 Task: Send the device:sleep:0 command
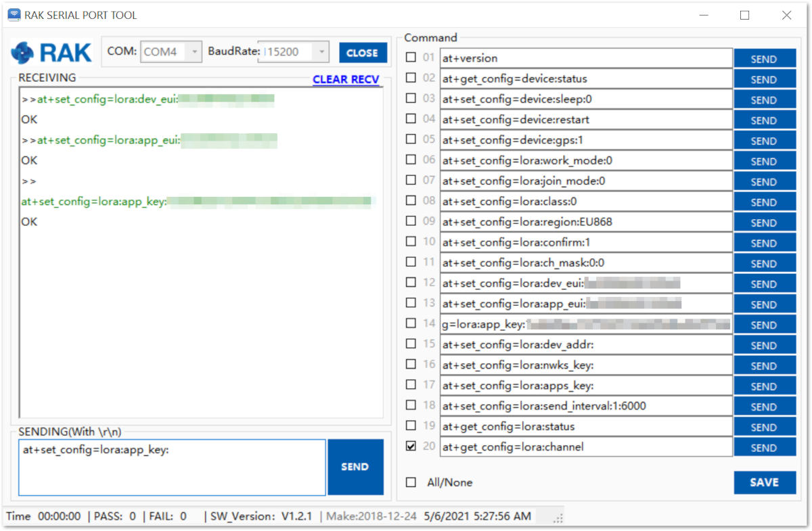[765, 99]
